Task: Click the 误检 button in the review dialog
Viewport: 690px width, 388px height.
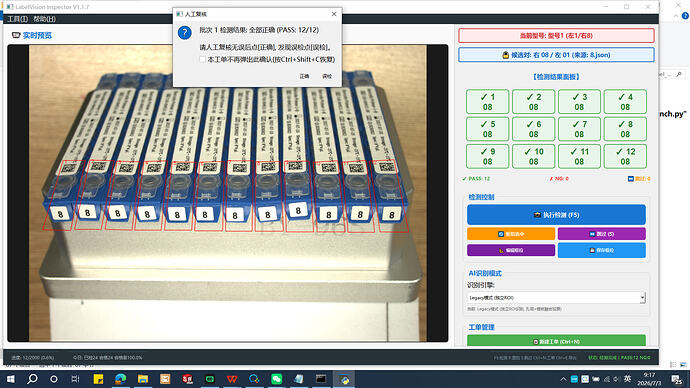Action: coord(327,77)
